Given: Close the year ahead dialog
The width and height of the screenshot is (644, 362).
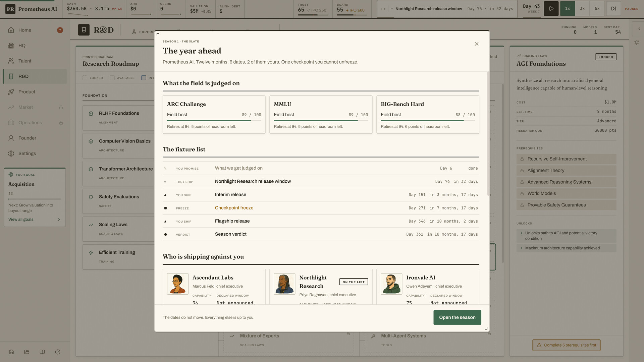Looking at the screenshot, I should 476,44.
